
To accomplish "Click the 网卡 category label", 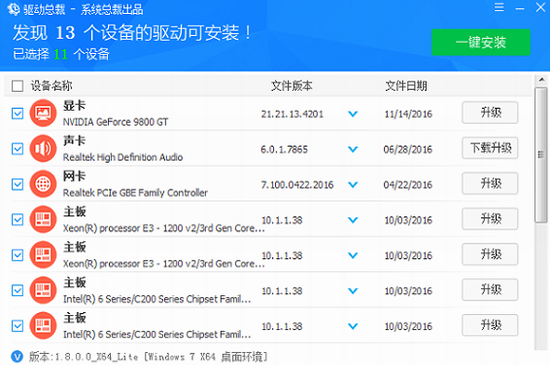I will (74, 176).
